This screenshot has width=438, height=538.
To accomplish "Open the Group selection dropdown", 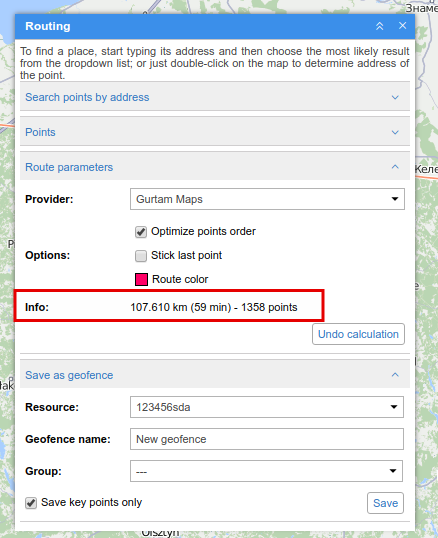I will pyautogui.click(x=266, y=471).
